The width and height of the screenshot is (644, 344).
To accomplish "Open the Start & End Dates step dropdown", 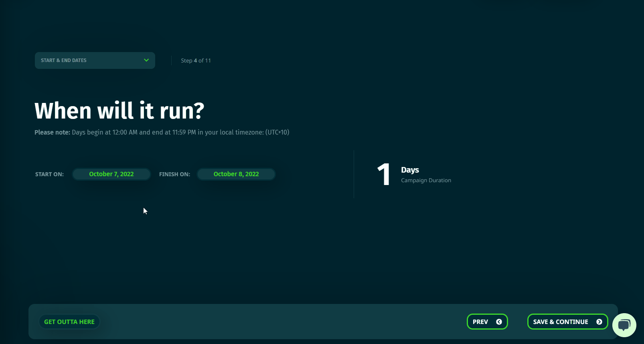I will (95, 60).
